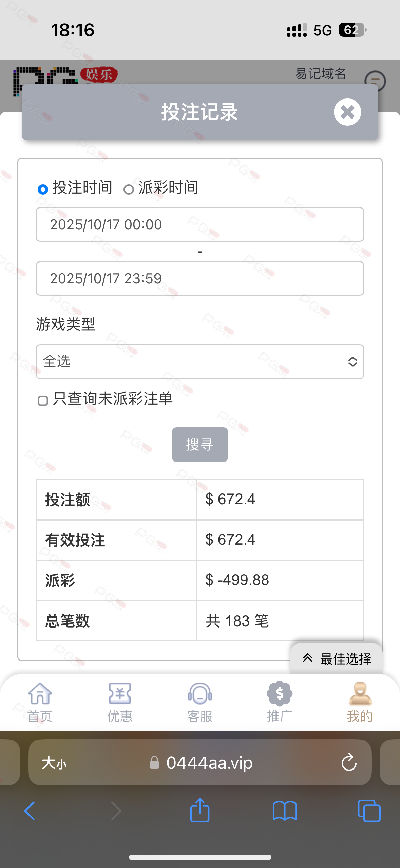Click the end date field 2025/10/17 23:59

[200, 278]
